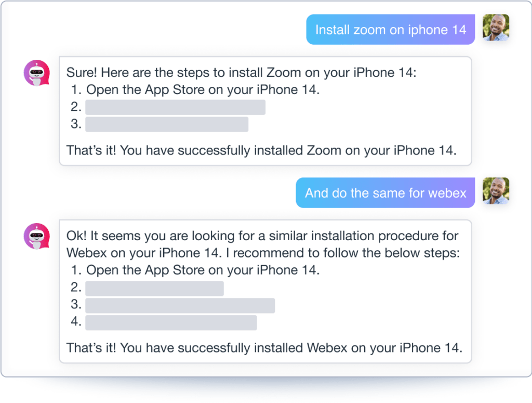This screenshot has width=532, height=403.
Task: Select the chatbot avatar beside the Webex instructions
Action: [37, 236]
